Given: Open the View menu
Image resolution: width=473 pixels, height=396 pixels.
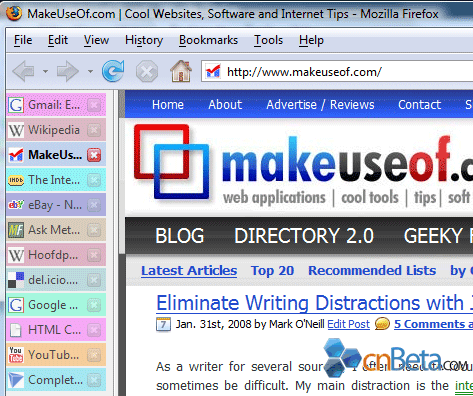Looking at the screenshot, I should (96, 40).
